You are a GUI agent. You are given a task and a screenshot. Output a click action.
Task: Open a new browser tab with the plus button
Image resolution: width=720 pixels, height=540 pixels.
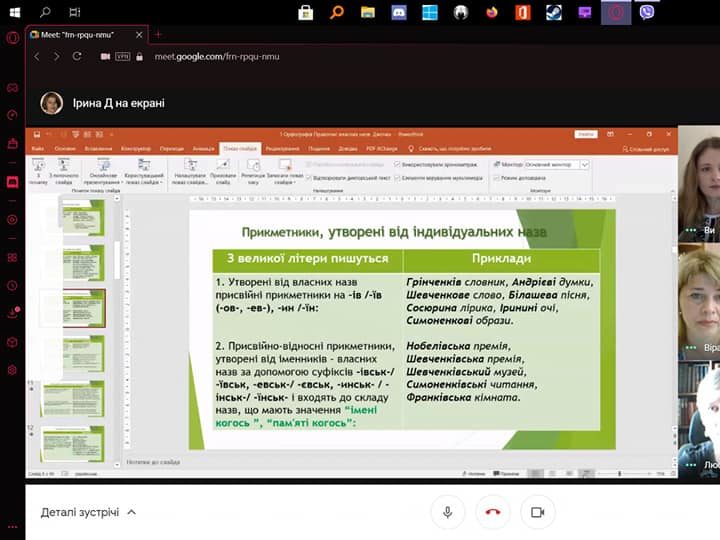(157, 34)
